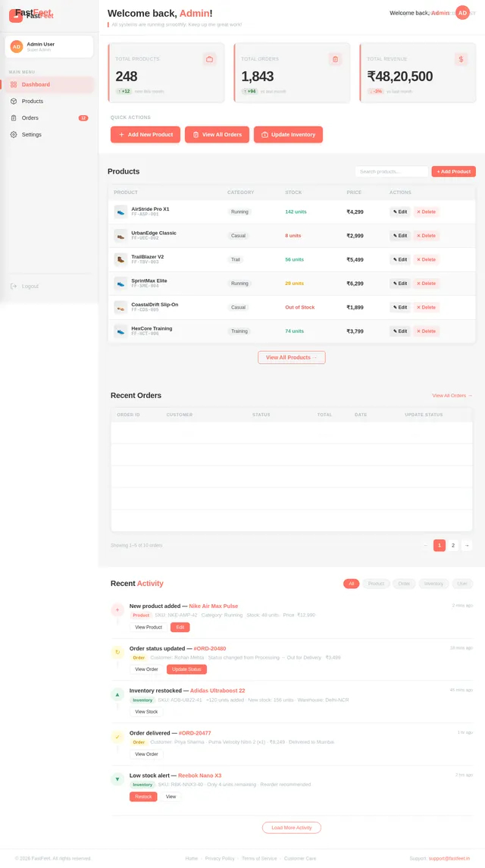Select the All activity filter
Viewport: 485px width, 868px height.
pos(351,584)
